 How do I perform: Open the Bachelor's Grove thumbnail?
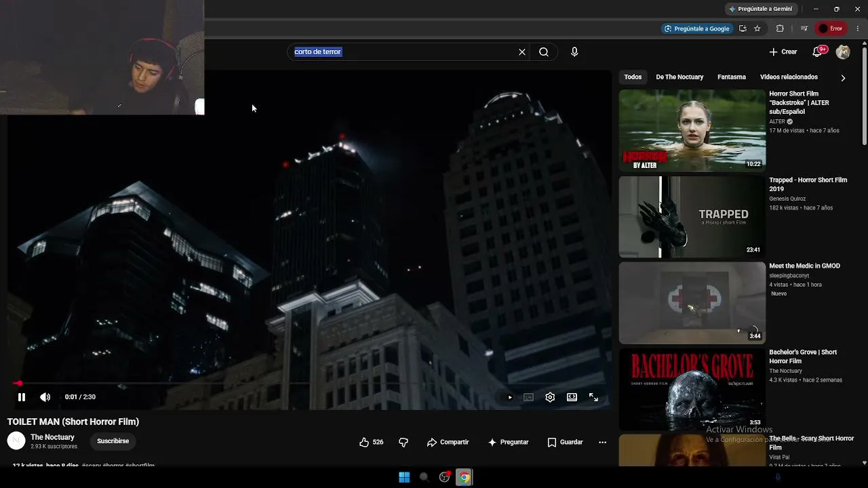(692, 389)
